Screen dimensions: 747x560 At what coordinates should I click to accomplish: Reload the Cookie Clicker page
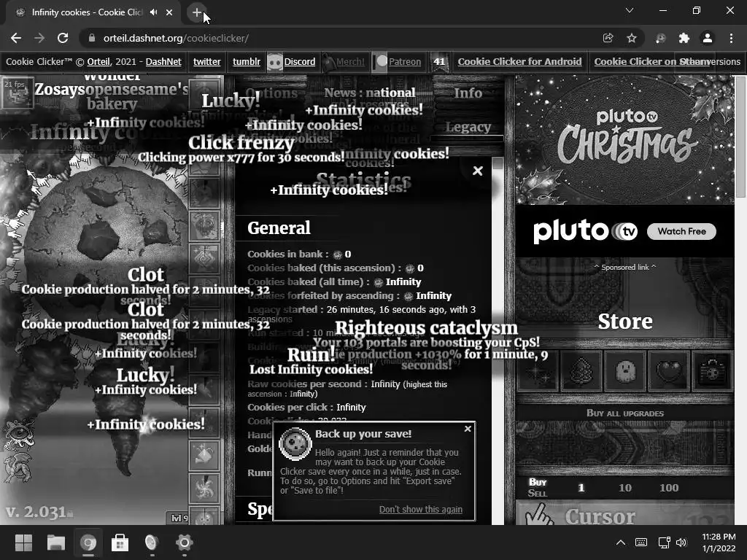[x=63, y=38]
